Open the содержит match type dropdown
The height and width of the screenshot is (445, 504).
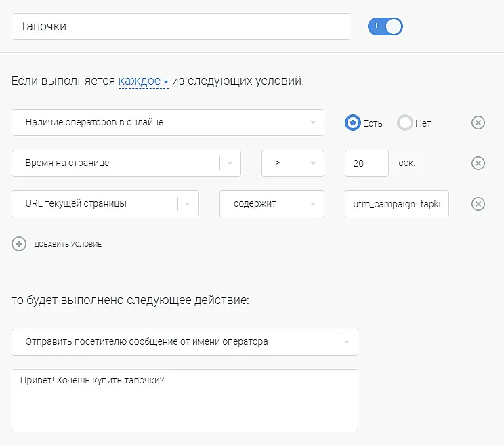coord(313,204)
